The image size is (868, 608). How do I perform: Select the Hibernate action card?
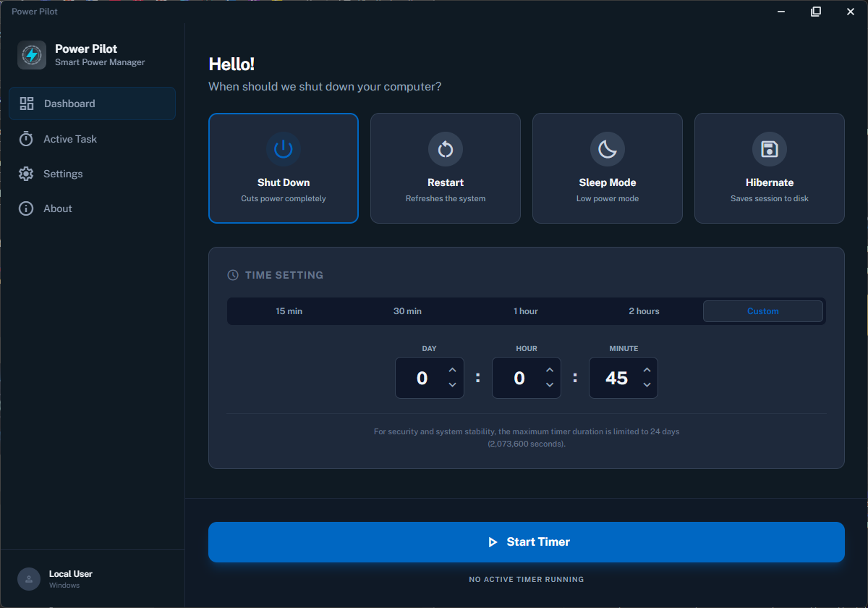click(x=770, y=168)
